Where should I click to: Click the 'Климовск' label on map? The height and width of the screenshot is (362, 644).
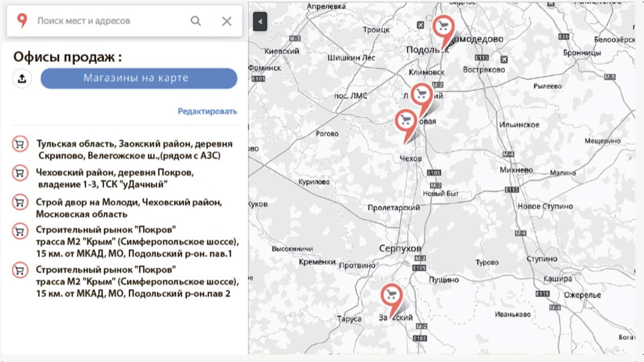tap(426, 72)
